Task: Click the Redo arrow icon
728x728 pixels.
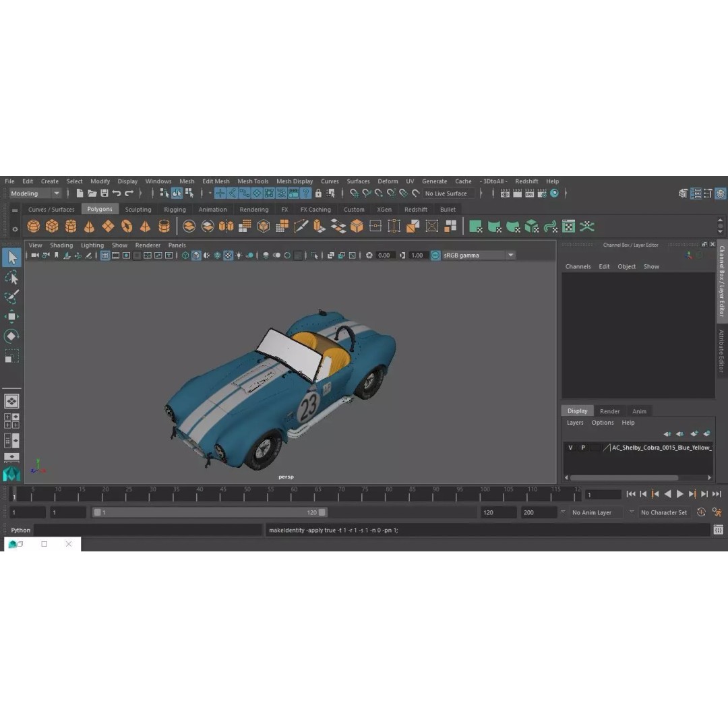Action: coord(129,193)
